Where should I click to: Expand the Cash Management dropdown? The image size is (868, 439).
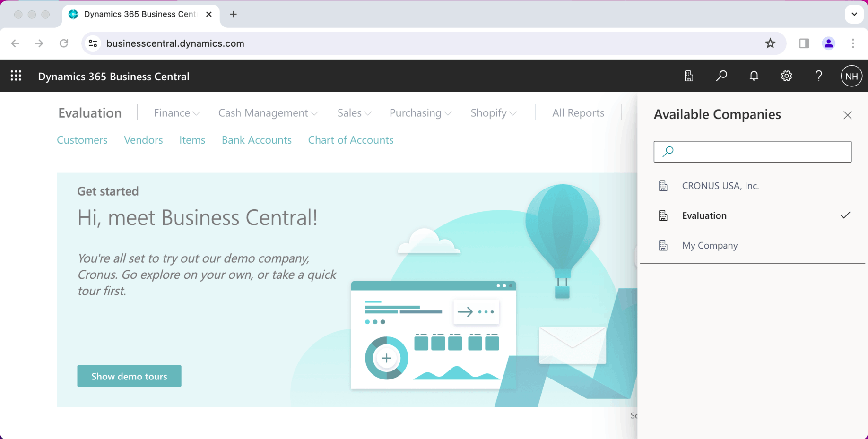click(268, 113)
